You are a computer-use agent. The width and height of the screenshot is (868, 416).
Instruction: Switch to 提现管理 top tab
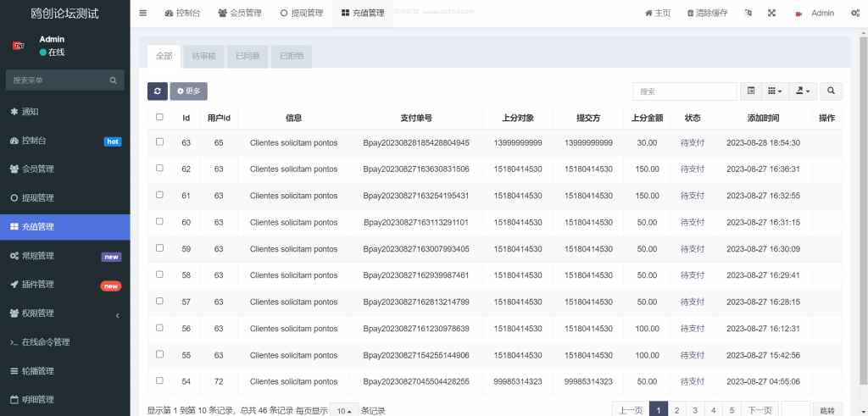pyautogui.click(x=301, y=14)
